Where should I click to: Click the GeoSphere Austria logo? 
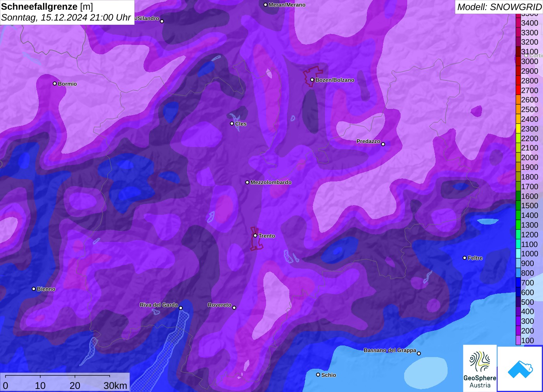[480, 368]
